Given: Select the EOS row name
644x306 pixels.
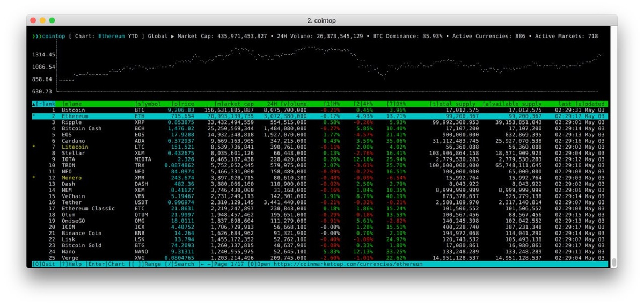Looking at the screenshot, I should pyautogui.click(x=67, y=135).
